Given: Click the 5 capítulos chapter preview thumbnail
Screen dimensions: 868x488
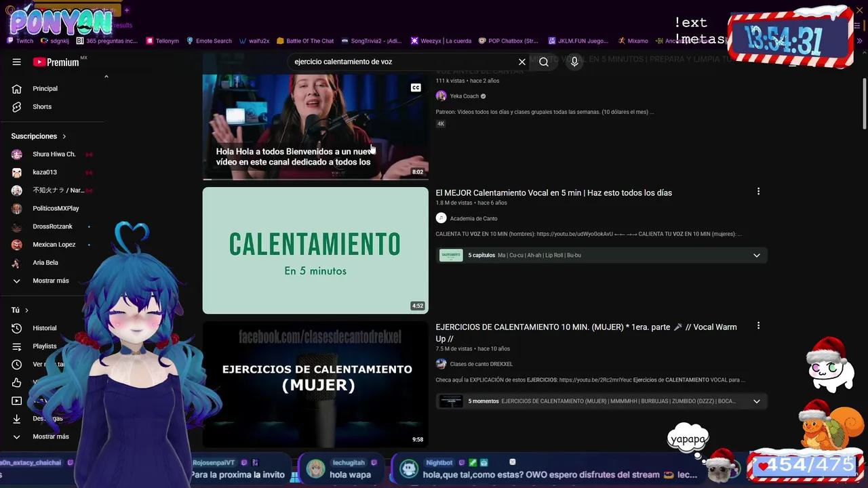Looking at the screenshot, I should (451, 256).
